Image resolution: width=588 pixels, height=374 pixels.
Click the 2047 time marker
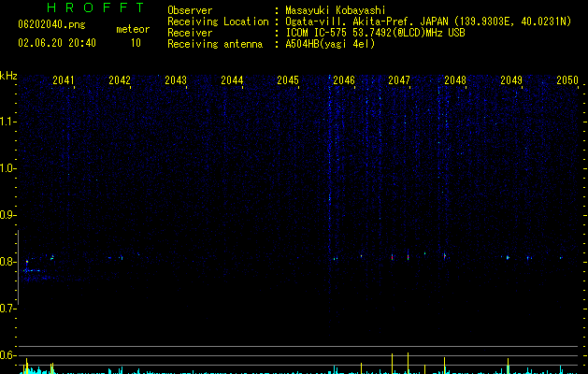tap(399, 80)
